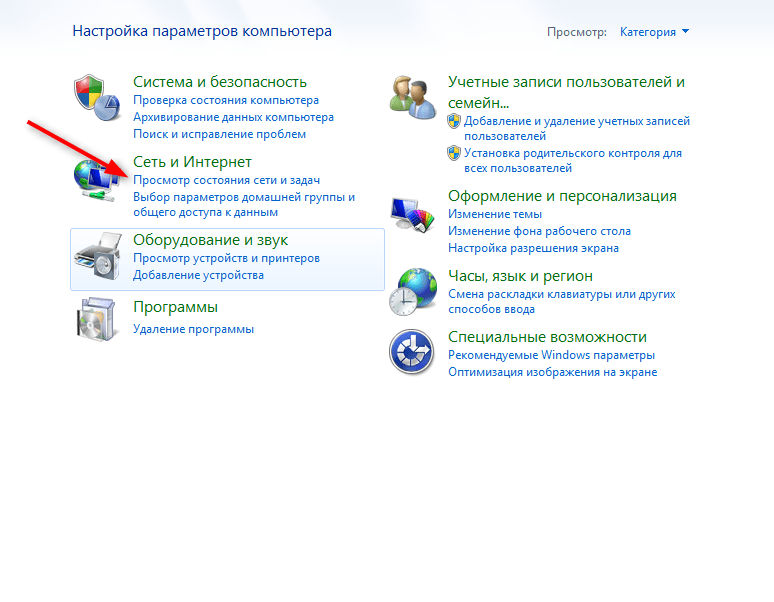Open Проверка состояния компьютера link

(x=226, y=100)
